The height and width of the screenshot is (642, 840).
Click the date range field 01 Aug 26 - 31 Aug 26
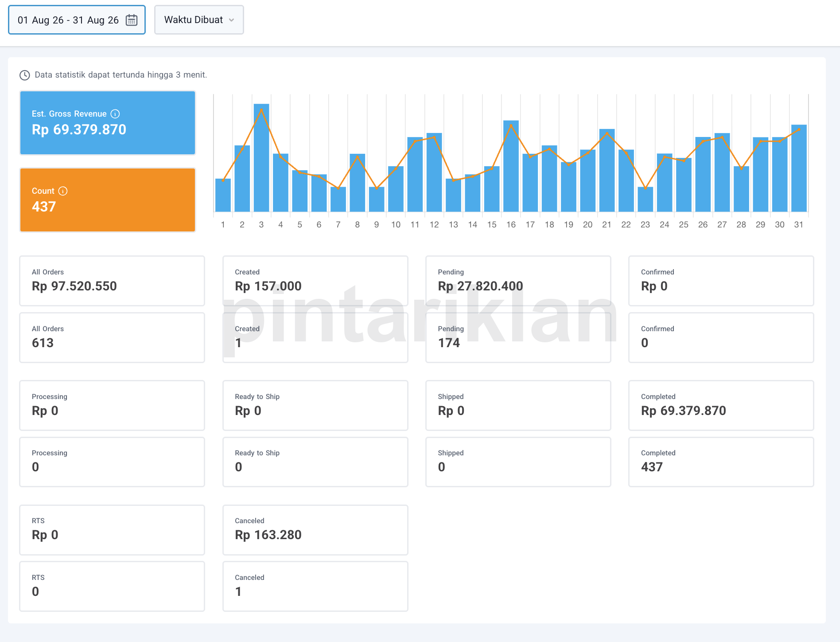77,20
